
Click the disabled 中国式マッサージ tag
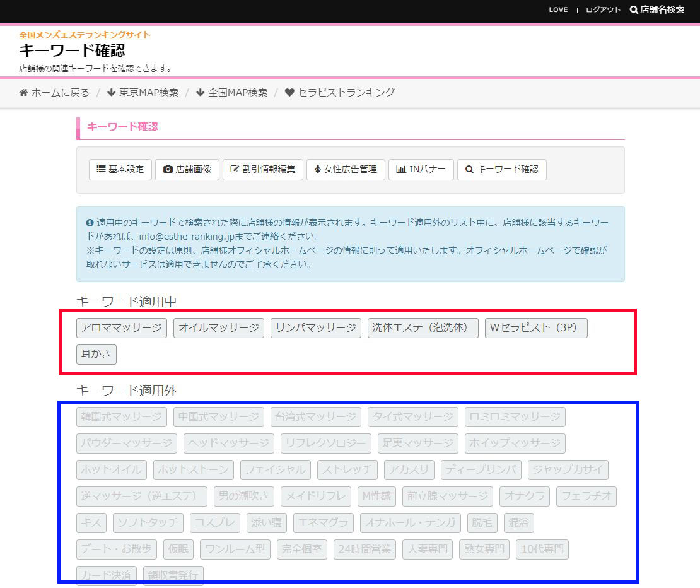point(219,417)
